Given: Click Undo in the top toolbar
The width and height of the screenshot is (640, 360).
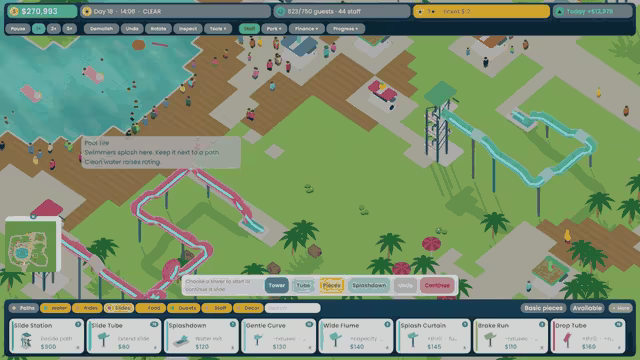Looking at the screenshot, I should pos(132,29).
